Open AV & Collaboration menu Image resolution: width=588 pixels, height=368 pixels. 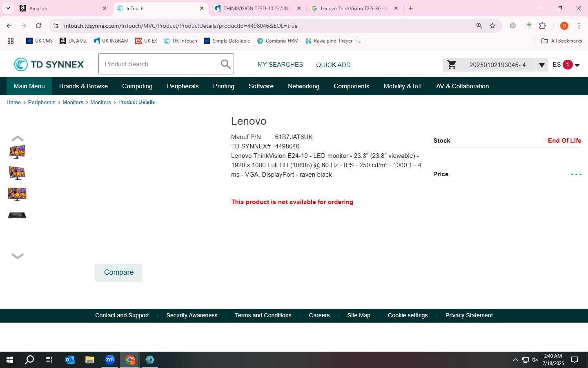point(462,86)
